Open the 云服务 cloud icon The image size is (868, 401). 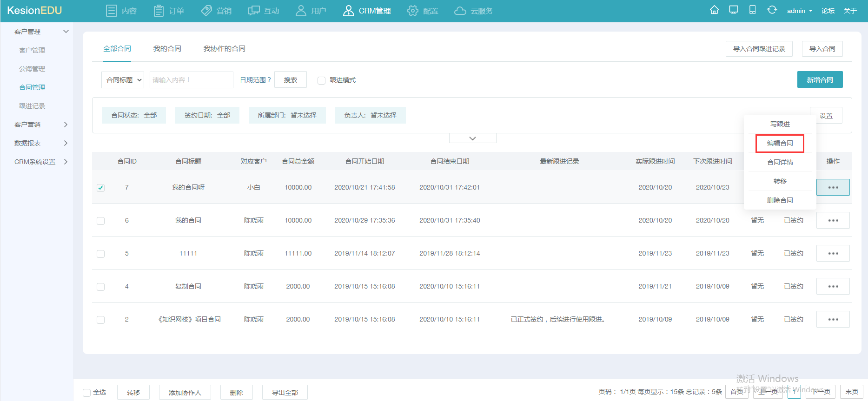point(460,11)
